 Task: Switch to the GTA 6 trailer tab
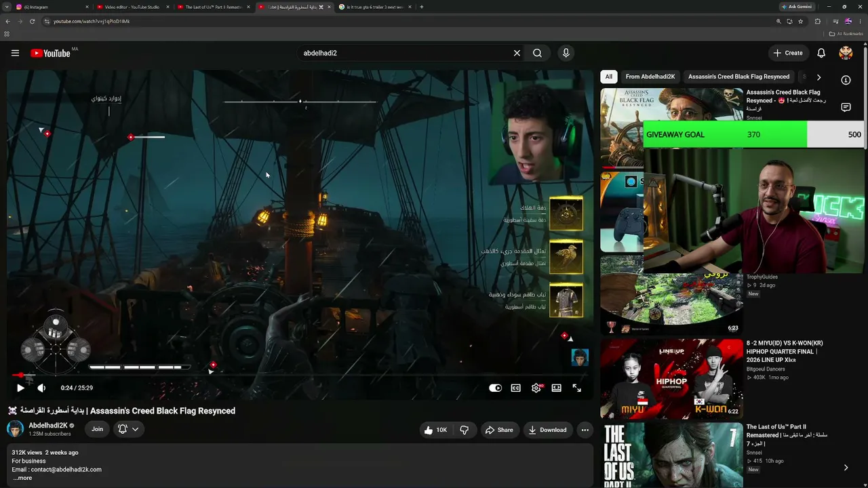pos(374,7)
